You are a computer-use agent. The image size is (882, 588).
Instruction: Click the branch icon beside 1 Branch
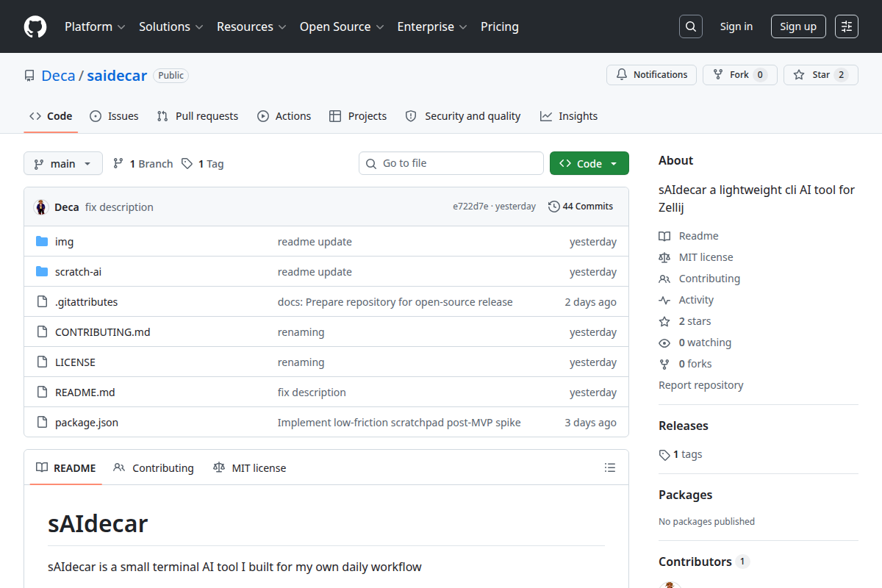point(118,164)
